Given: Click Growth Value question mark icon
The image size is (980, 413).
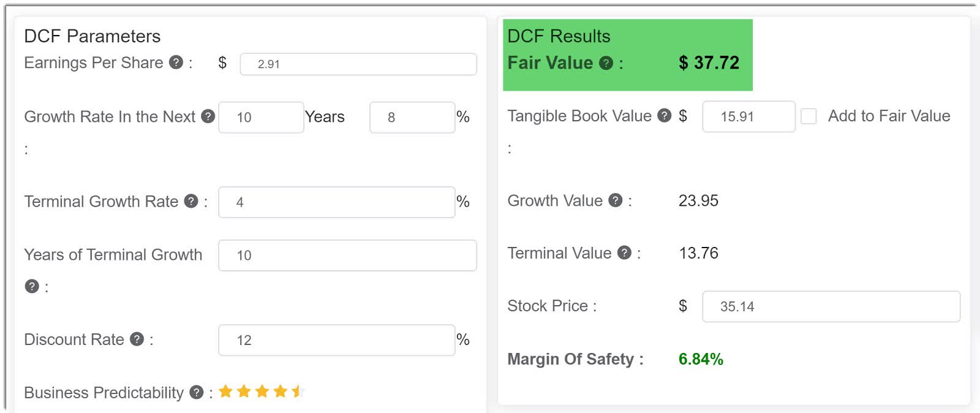Looking at the screenshot, I should click(x=616, y=200).
